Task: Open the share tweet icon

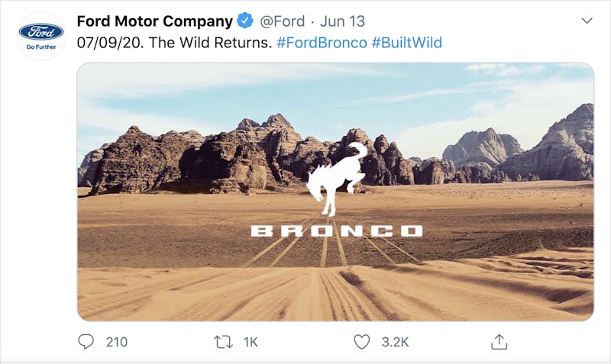Action: coord(499,342)
